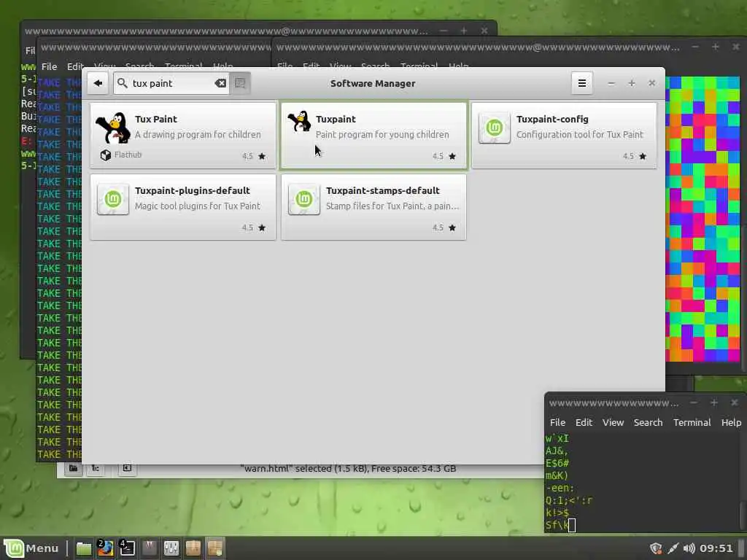Click the magnifier icon in the search box
Viewport: 747px width, 560px height.
tap(123, 83)
